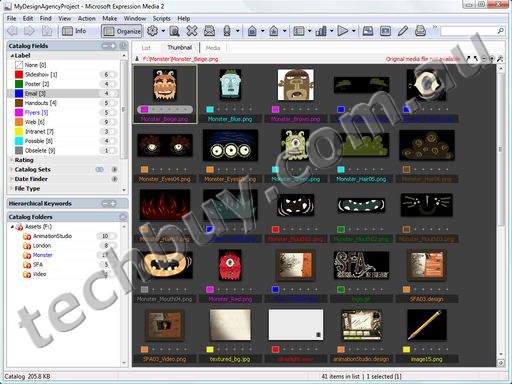The height and width of the screenshot is (384, 512).
Task: Select the Obsolete [9] label
Action: (40, 151)
